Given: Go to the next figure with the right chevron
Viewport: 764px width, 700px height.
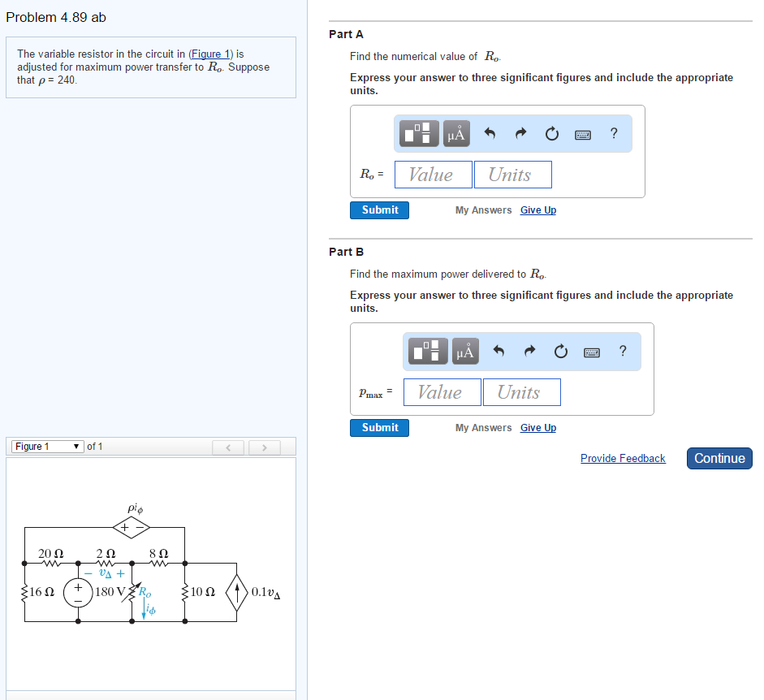Looking at the screenshot, I should pyautogui.click(x=264, y=446).
